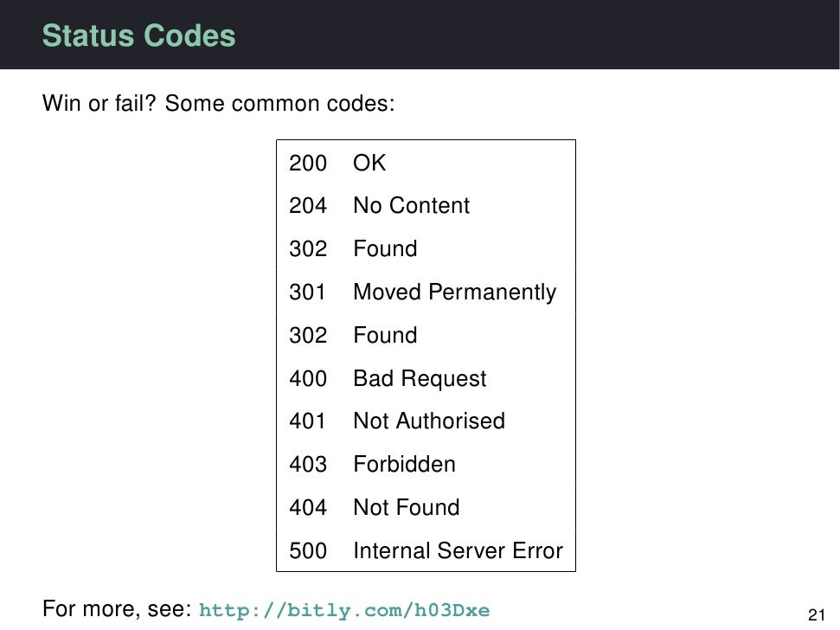Click the number 500 in the table
The height and width of the screenshot is (630, 840).
[x=308, y=550]
